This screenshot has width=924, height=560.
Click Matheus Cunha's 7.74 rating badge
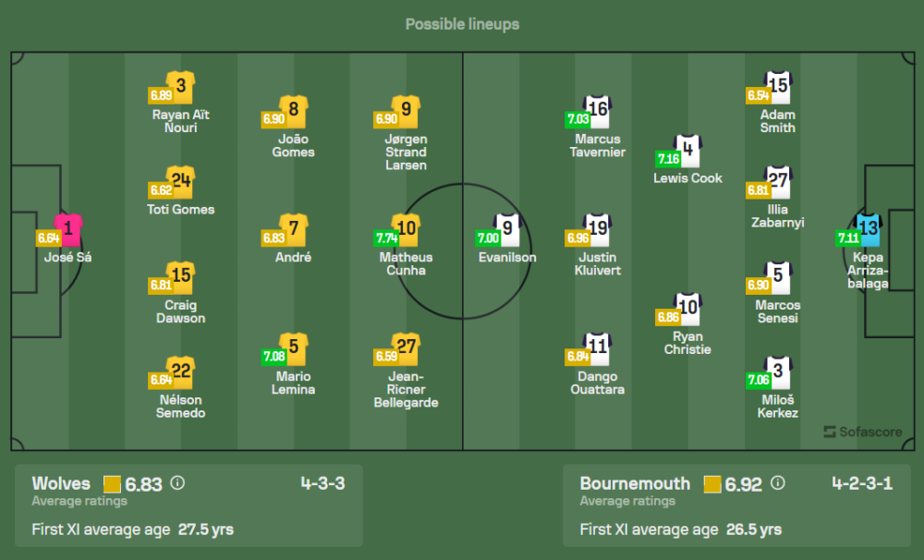[x=386, y=237]
